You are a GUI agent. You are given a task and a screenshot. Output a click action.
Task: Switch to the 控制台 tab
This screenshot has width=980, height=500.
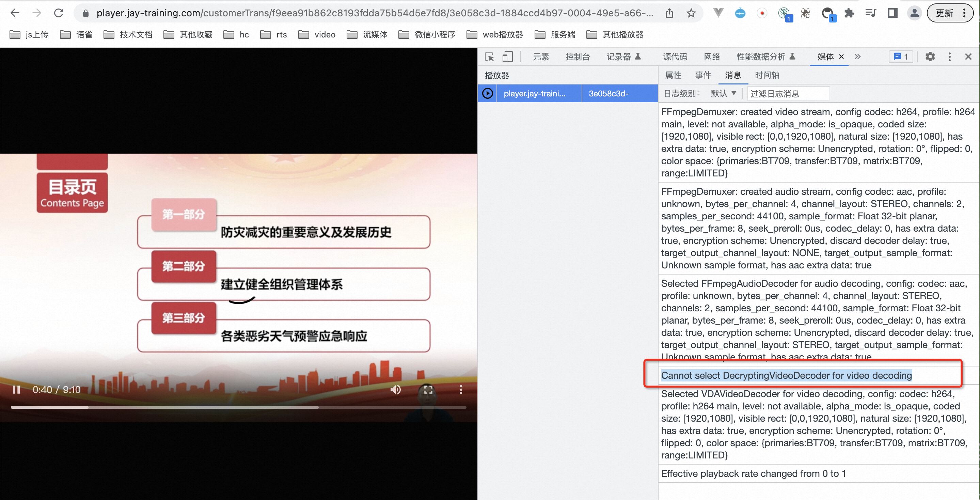578,57
